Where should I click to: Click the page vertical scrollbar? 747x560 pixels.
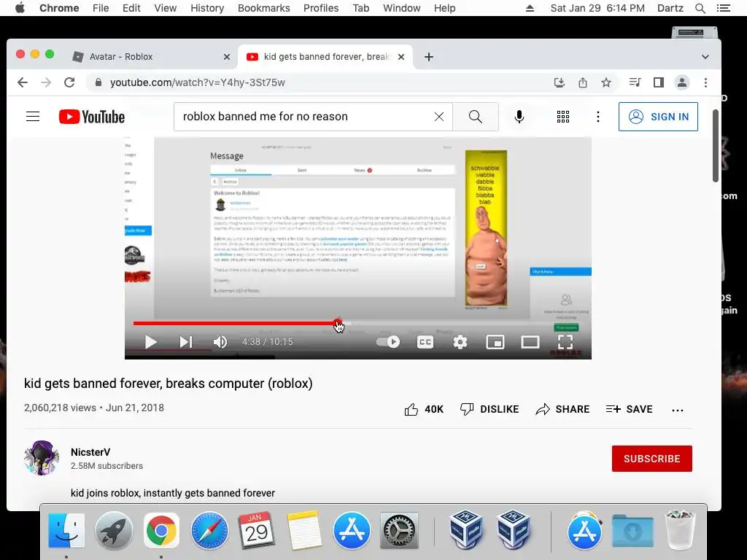tap(715, 145)
